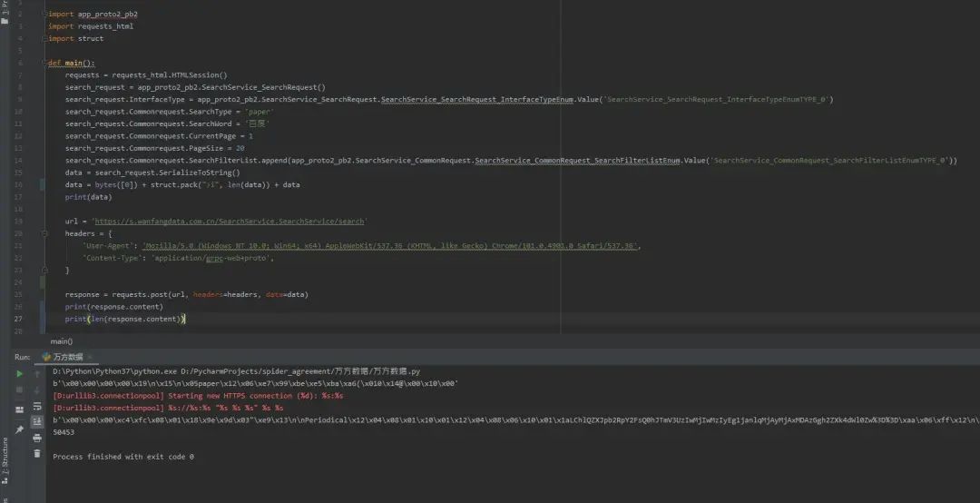Click line number 16 in gutter
Image resolution: width=980 pixels, height=503 pixels.
pyautogui.click(x=19, y=184)
